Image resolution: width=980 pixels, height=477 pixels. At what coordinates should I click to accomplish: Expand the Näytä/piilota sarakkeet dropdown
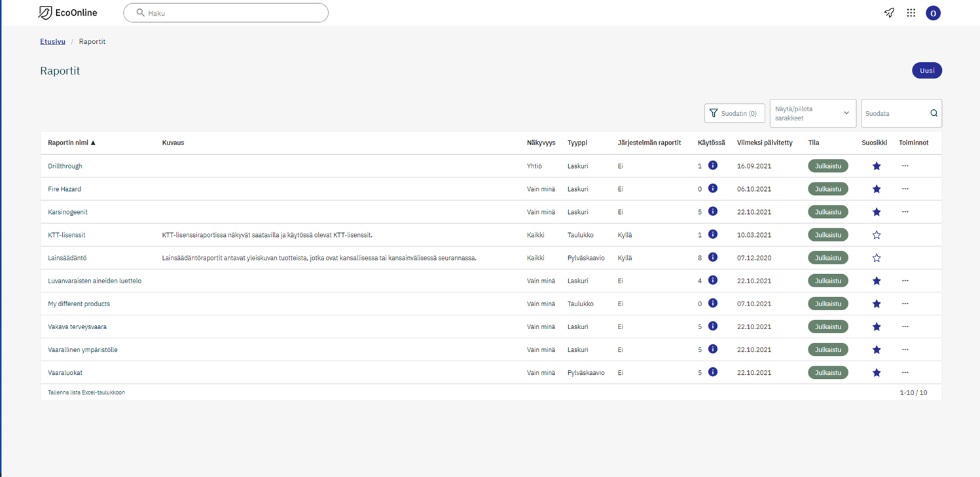click(812, 113)
